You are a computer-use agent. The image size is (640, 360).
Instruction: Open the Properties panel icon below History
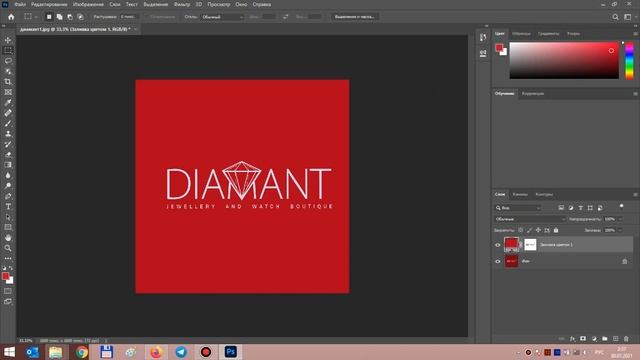click(483, 53)
